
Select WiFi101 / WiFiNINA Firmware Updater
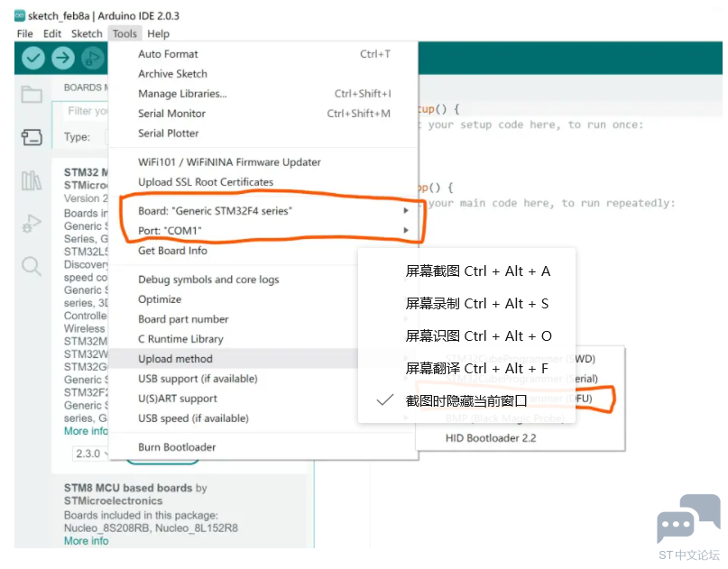coord(263,162)
